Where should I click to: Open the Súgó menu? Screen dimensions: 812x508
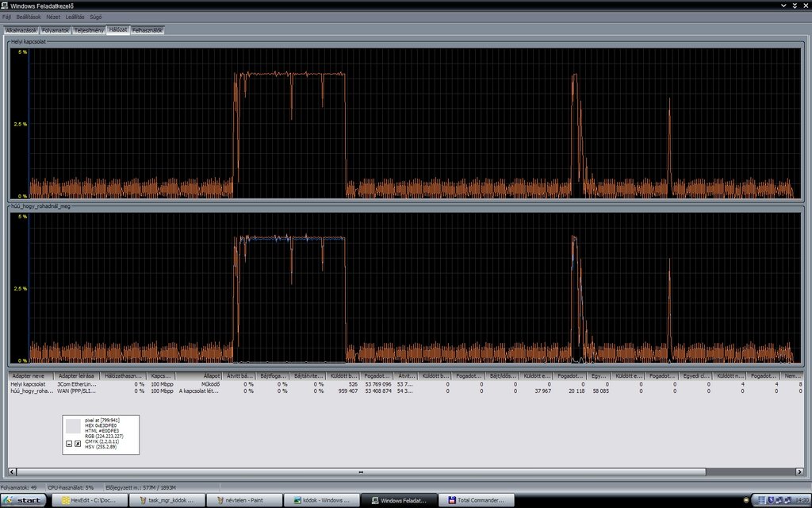click(x=96, y=17)
